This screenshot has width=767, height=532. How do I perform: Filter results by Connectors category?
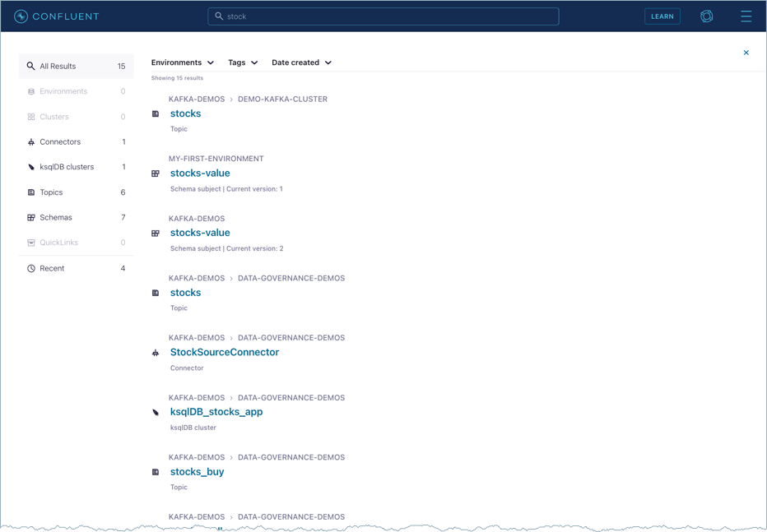60,142
